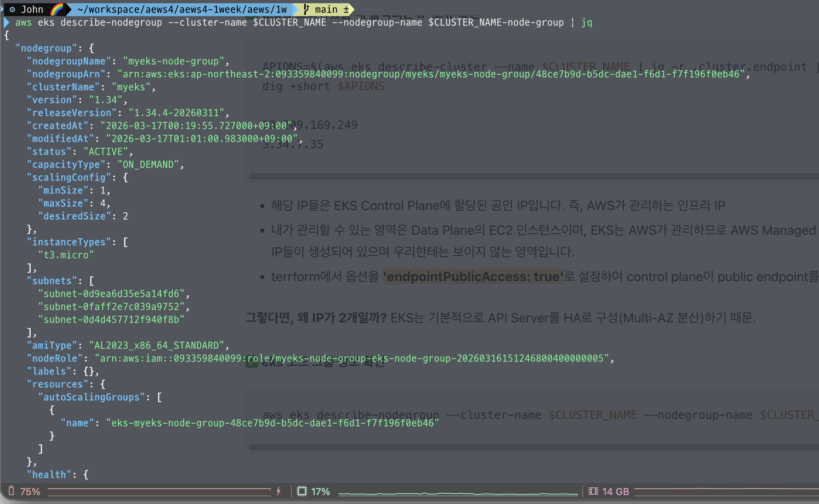Viewport: 819px width, 504px height.
Task: Select the workspace path segment in the prompt
Action: (x=182, y=9)
